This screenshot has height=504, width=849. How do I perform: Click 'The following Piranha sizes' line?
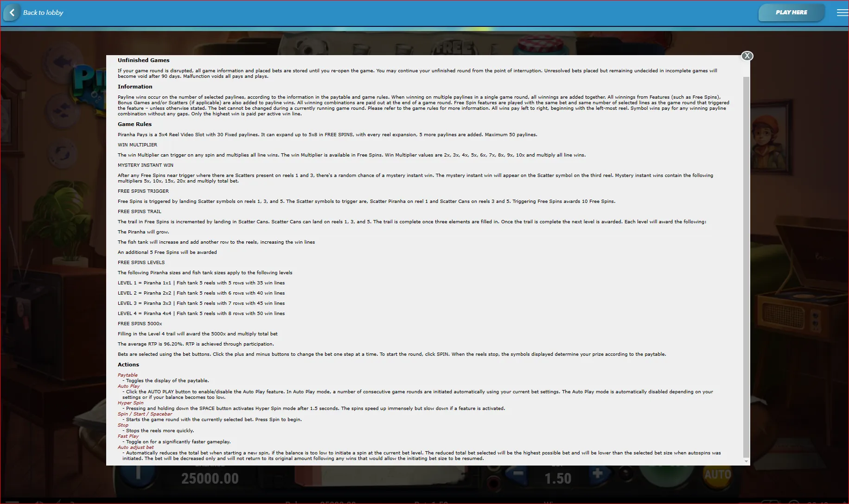(205, 273)
